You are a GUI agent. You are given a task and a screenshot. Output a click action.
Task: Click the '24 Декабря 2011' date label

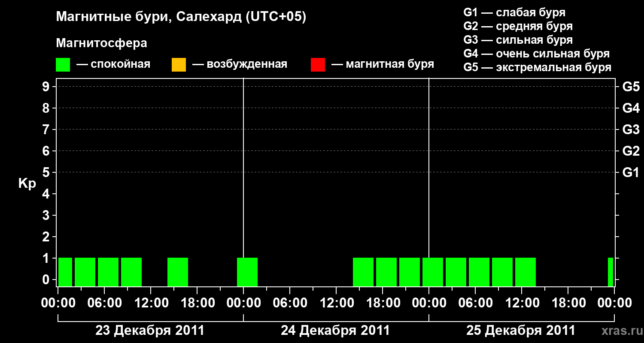pos(335,331)
